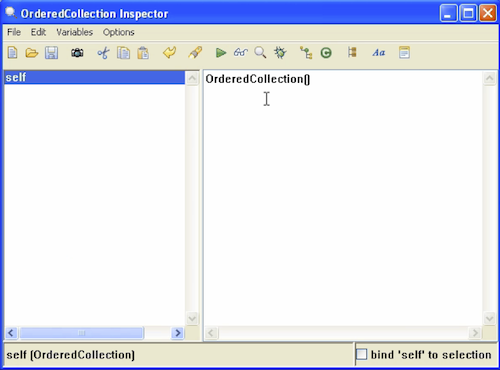Click value pane's right scroll arrow

[475, 333]
